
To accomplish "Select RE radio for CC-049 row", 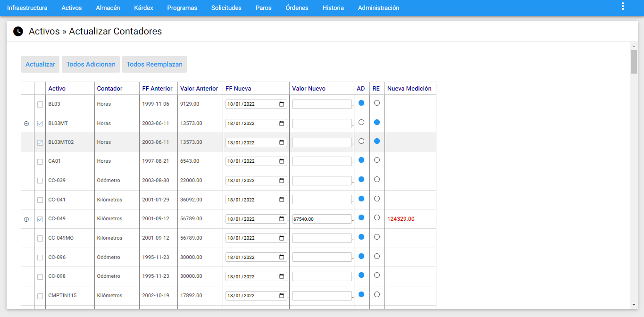I will click(x=377, y=217).
